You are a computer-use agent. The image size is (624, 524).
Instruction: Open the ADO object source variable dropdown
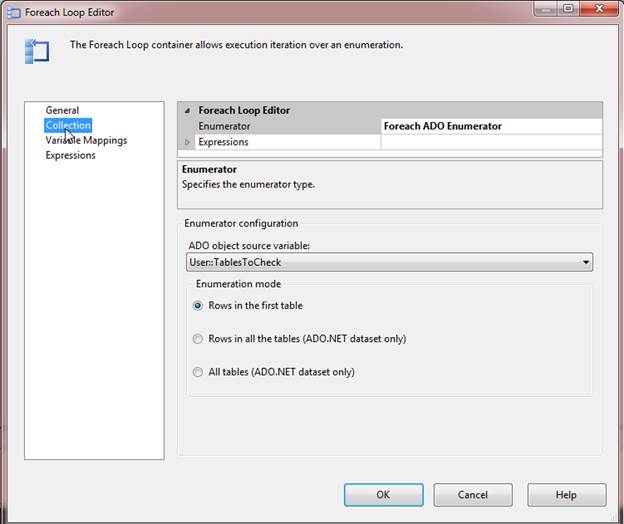tap(585, 263)
